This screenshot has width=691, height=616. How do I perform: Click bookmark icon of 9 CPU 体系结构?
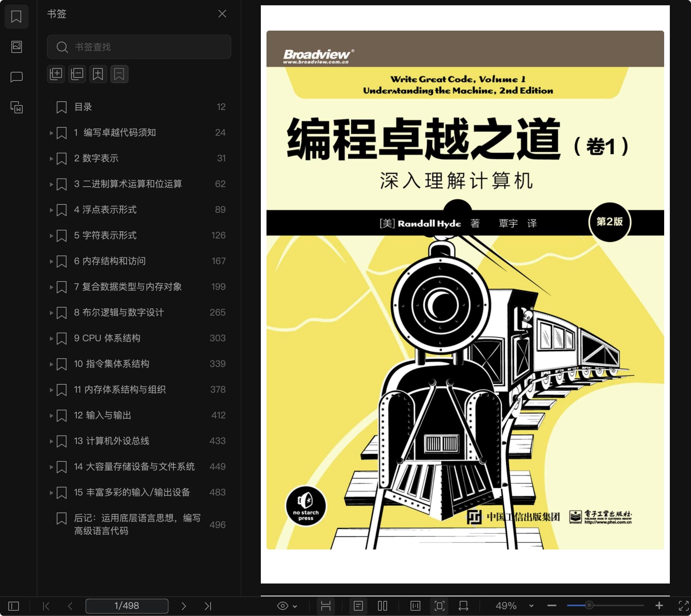(62, 338)
